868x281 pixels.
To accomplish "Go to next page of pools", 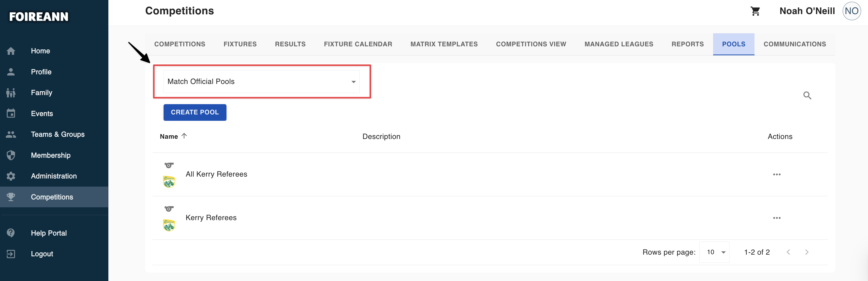I will click(x=807, y=252).
